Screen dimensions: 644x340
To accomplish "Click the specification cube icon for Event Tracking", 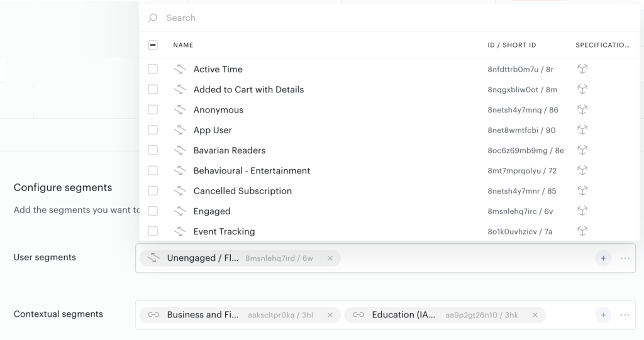I will click(582, 231).
